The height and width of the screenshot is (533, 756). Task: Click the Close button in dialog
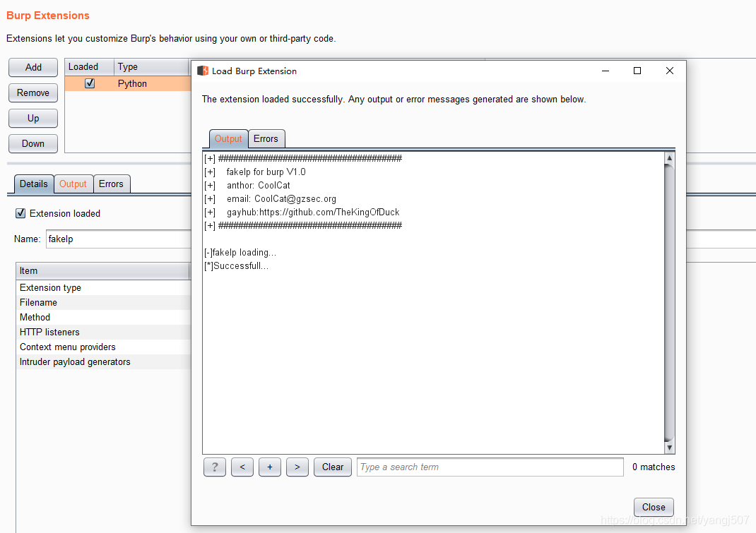tap(654, 507)
